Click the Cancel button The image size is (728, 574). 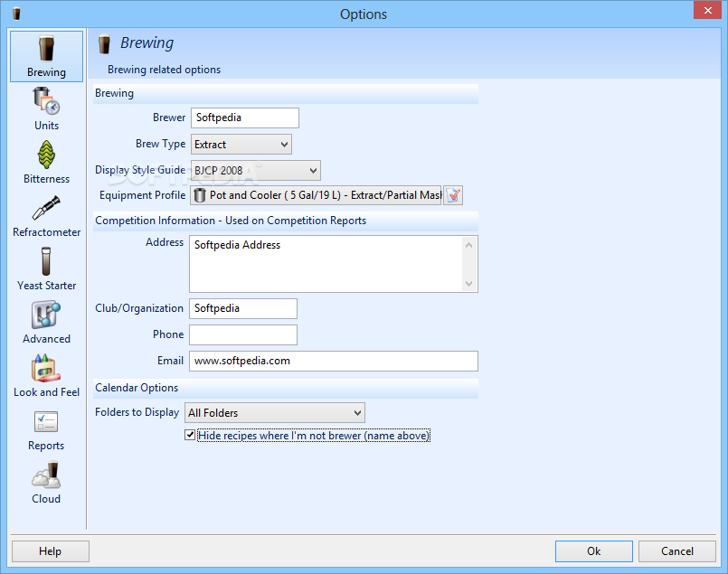[x=677, y=551]
